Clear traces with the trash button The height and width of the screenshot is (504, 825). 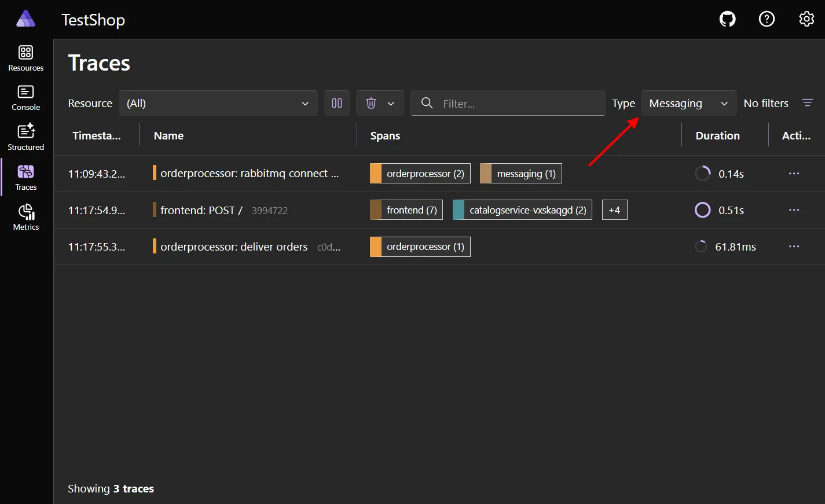pos(371,103)
